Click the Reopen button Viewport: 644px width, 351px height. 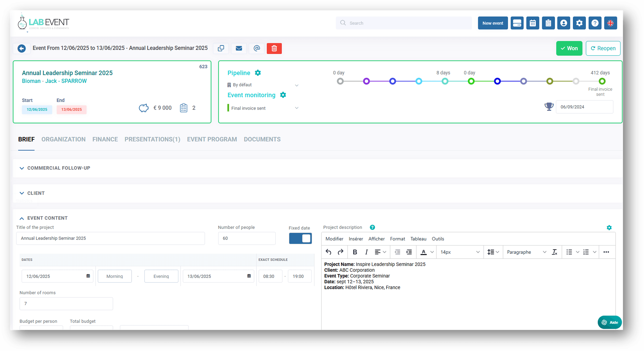[x=603, y=48]
